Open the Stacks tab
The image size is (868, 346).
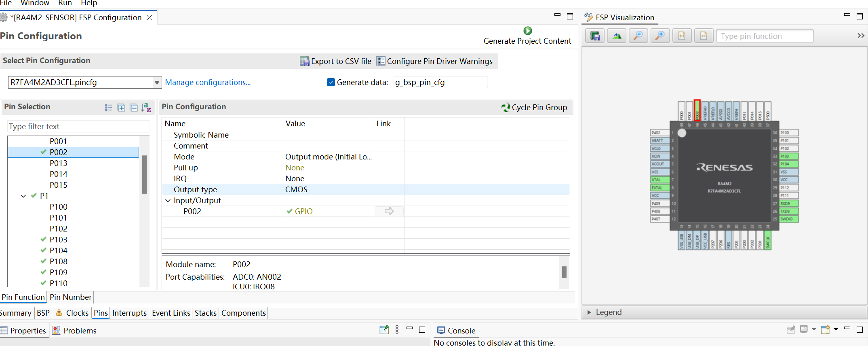point(205,313)
